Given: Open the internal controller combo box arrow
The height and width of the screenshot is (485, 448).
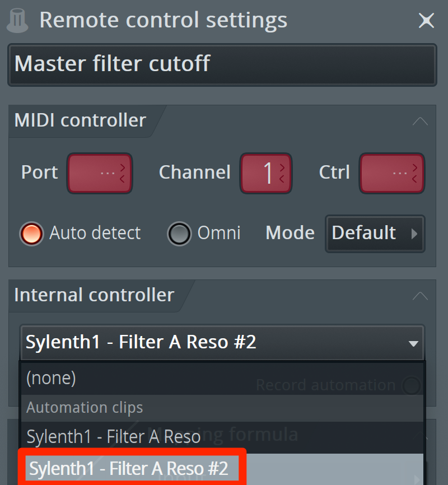Looking at the screenshot, I should coord(413,343).
